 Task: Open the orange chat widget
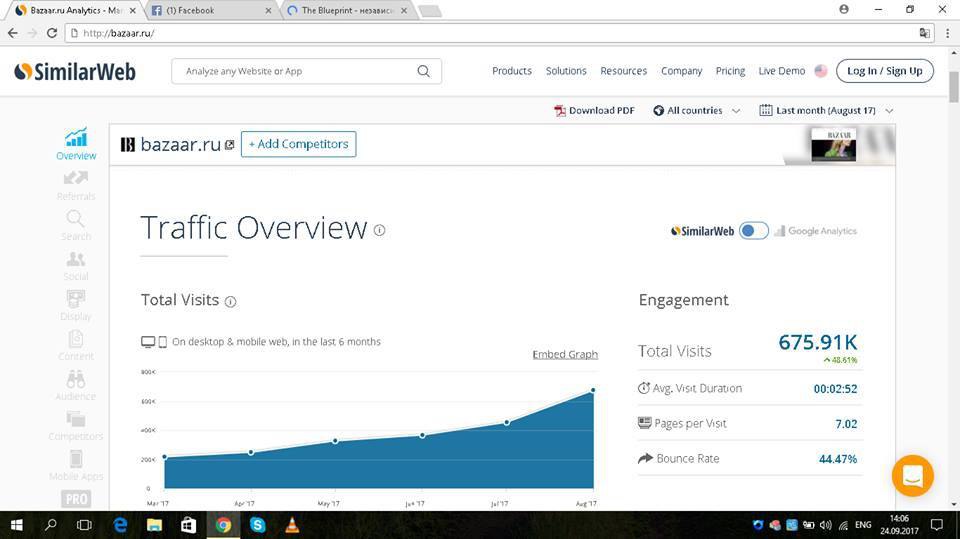tap(912, 475)
